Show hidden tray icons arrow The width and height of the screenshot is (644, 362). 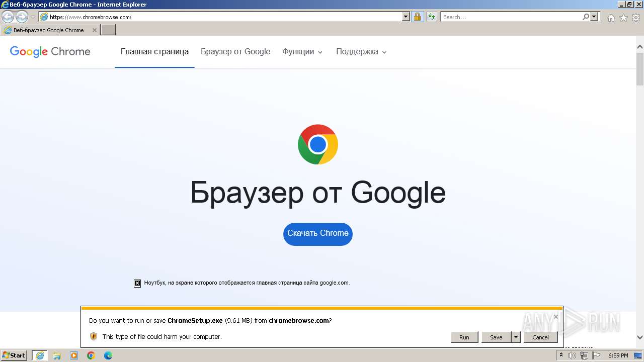(561, 355)
